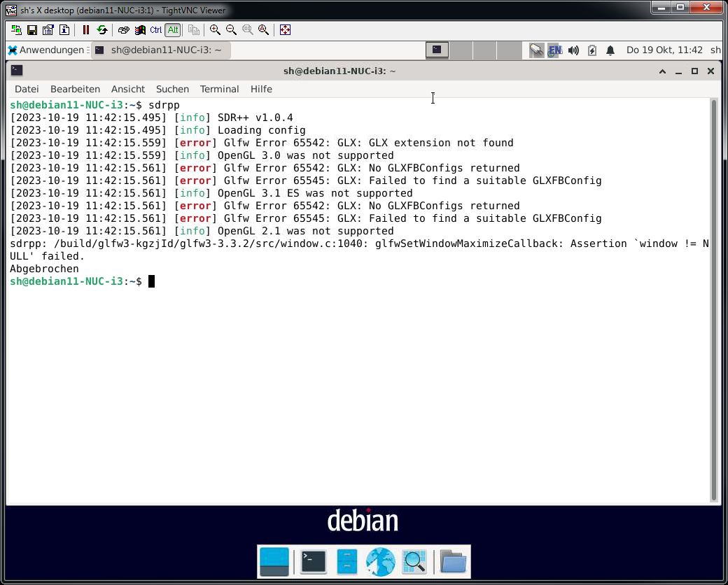The width and height of the screenshot is (728, 585).
Task: Toggle the Ctrl key button
Action: (x=156, y=30)
